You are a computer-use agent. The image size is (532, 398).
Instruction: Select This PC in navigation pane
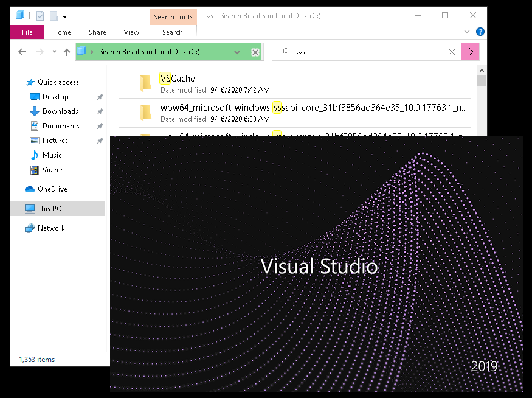[x=58, y=209]
